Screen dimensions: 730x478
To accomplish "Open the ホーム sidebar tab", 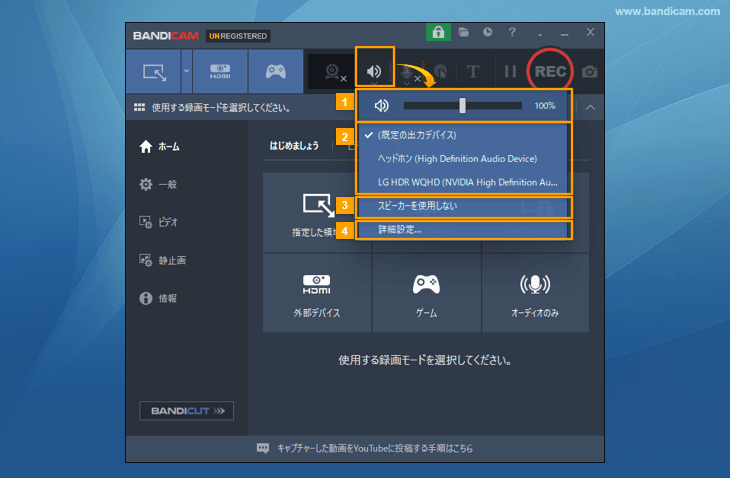I will 159,147.
